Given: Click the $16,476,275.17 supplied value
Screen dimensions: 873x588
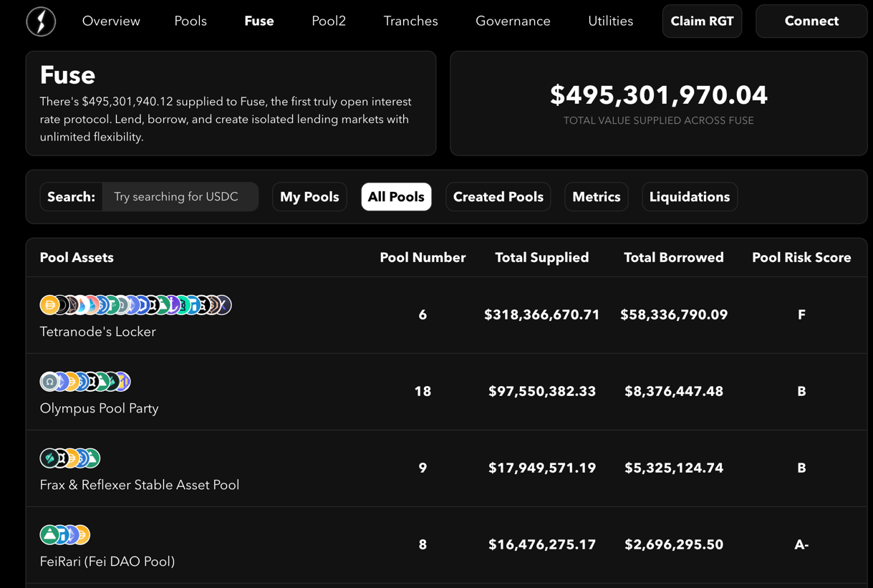Looking at the screenshot, I should pyautogui.click(x=542, y=545).
